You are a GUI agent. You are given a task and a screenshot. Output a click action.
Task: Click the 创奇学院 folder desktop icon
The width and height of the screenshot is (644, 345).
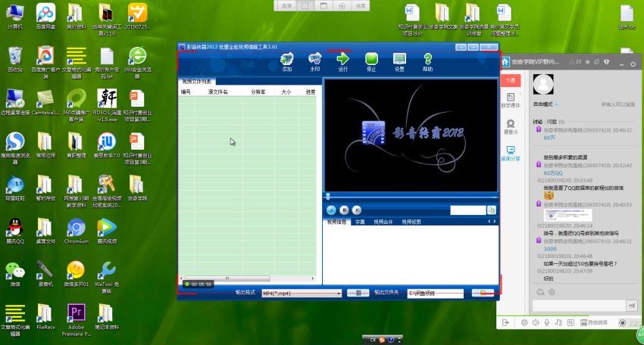coord(137,188)
